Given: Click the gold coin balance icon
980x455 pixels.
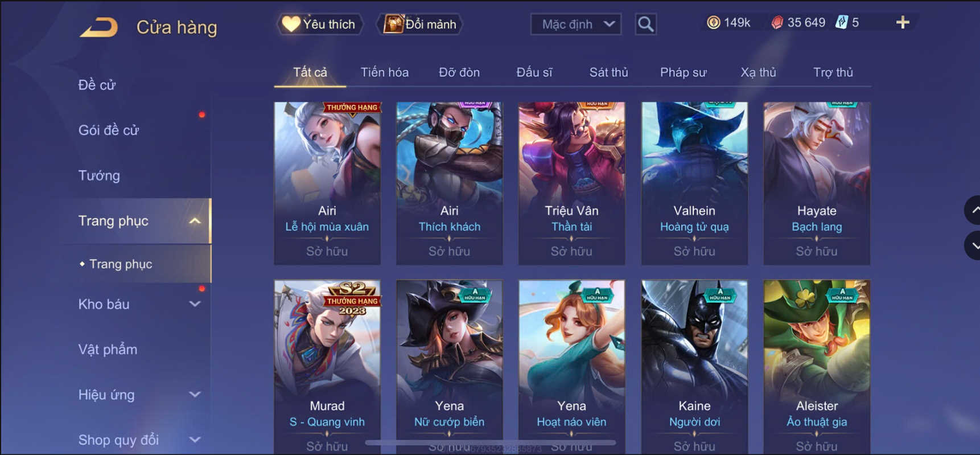Looking at the screenshot, I should click(x=713, y=22).
